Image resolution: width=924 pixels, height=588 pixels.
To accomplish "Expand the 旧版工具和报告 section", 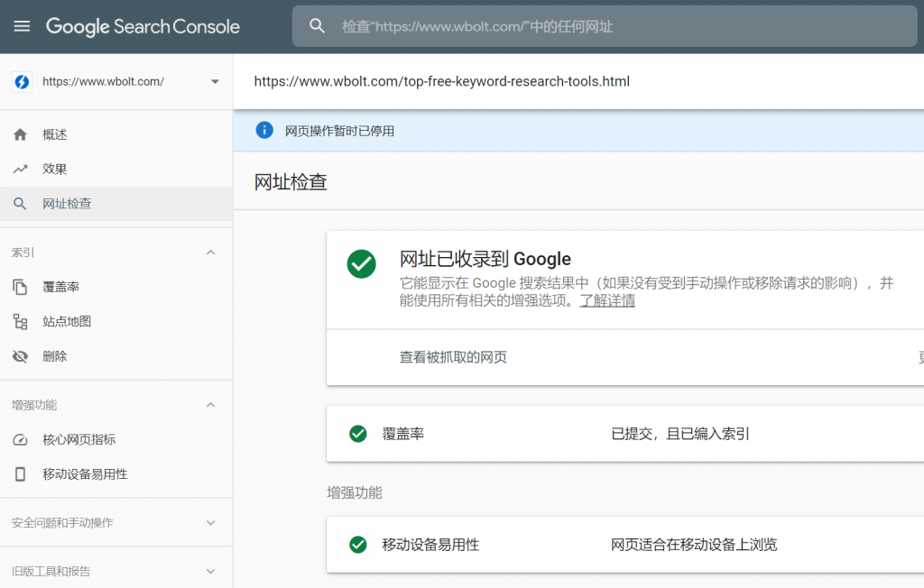I will click(211, 571).
